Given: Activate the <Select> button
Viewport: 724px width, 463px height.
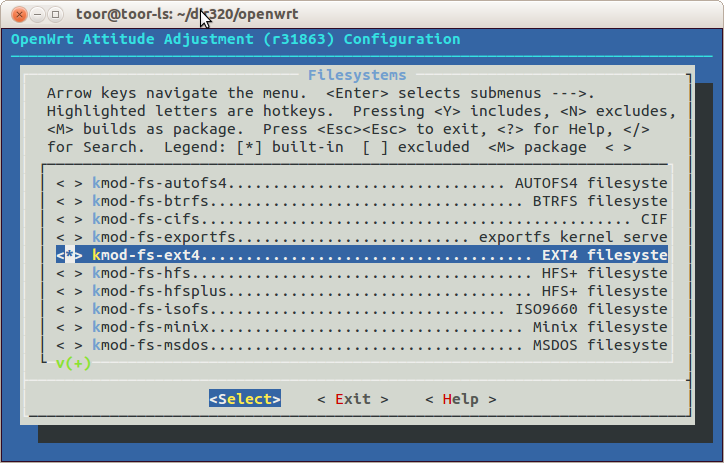Looking at the screenshot, I should click(245, 399).
